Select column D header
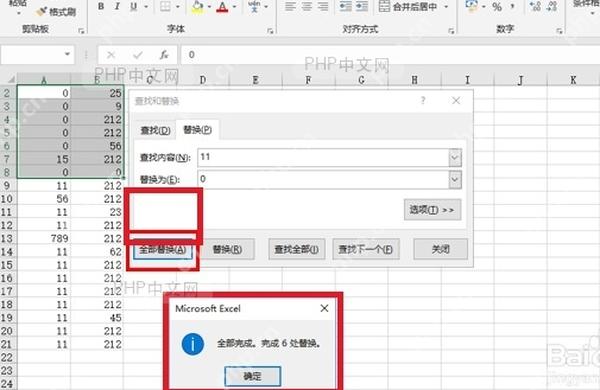The width and height of the screenshot is (600, 390). (x=202, y=80)
